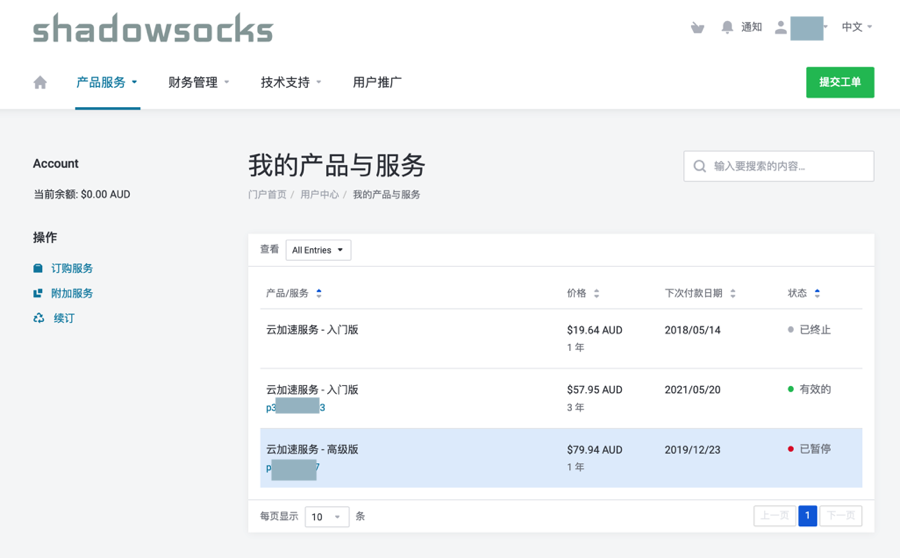Open the 财务管理 menu
Image resolution: width=900 pixels, height=558 pixels.
tap(199, 83)
